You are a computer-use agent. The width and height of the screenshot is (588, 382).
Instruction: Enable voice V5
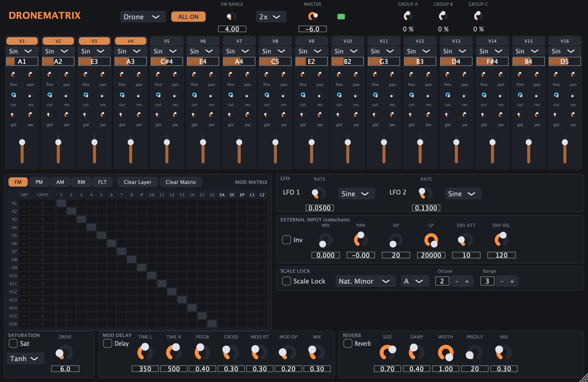[x=167, y=41]
